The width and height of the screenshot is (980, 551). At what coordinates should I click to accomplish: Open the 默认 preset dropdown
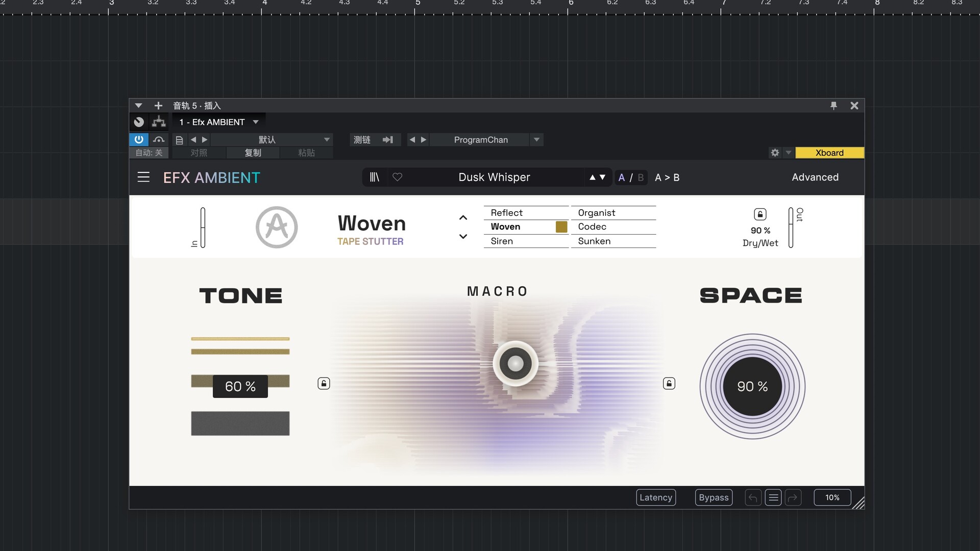pyautogui.click(x=327, y=139)
